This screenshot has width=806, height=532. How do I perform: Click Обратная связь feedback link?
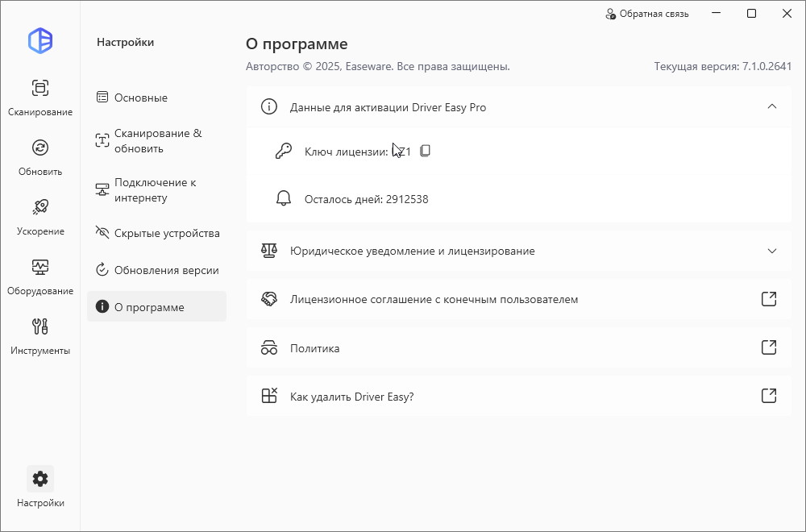click(x=646, y=14)
